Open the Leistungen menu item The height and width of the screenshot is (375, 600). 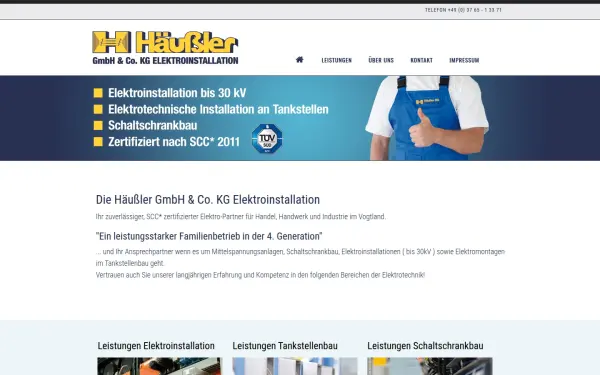(336, 60)
